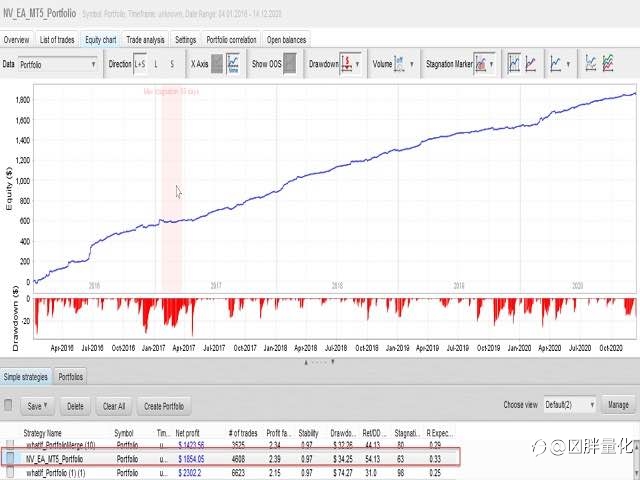The height and width of the screenshot is (480, 640).
Task: Open Choose view Default(2) dropdown
Action: [x=569, y=405]
